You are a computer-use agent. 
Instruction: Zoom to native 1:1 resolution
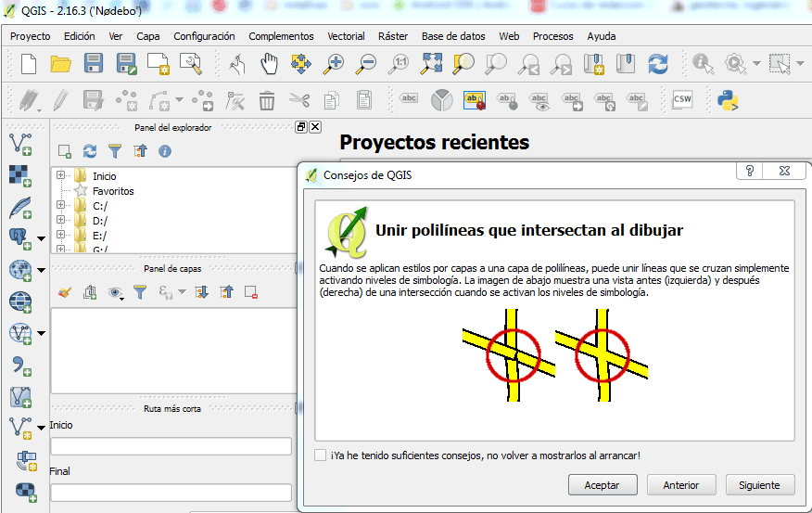(x=400, y=64)
